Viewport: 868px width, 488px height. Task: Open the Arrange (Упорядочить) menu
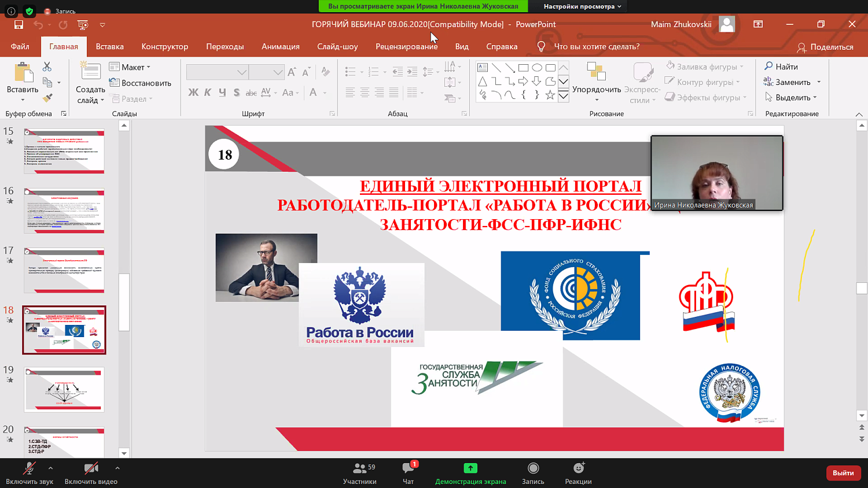pos(597,82)
